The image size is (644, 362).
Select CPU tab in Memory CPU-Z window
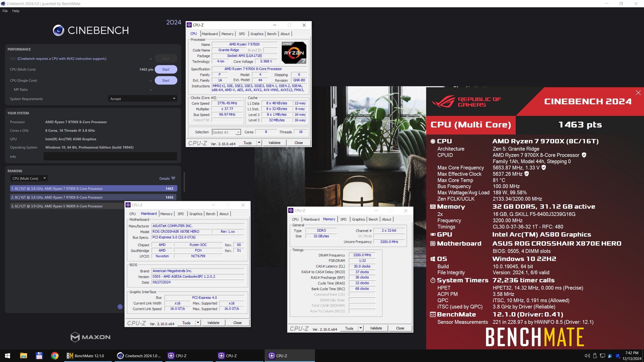[295, 219]
